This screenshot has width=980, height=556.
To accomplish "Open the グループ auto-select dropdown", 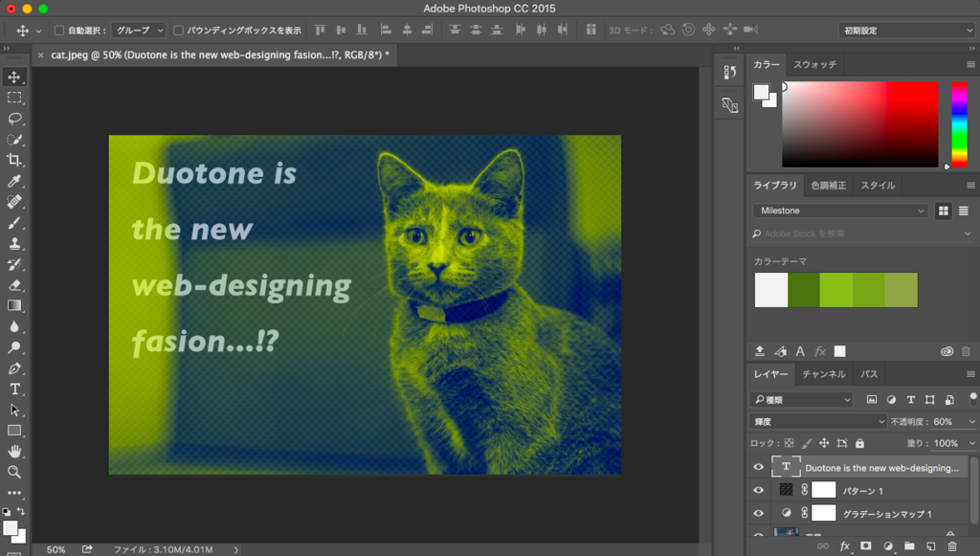I will (139, 30).
